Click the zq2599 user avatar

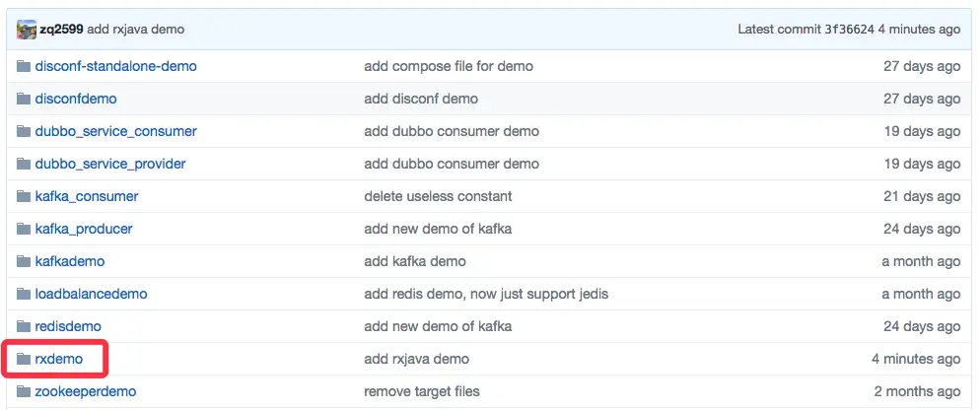[x=27, y=30]
